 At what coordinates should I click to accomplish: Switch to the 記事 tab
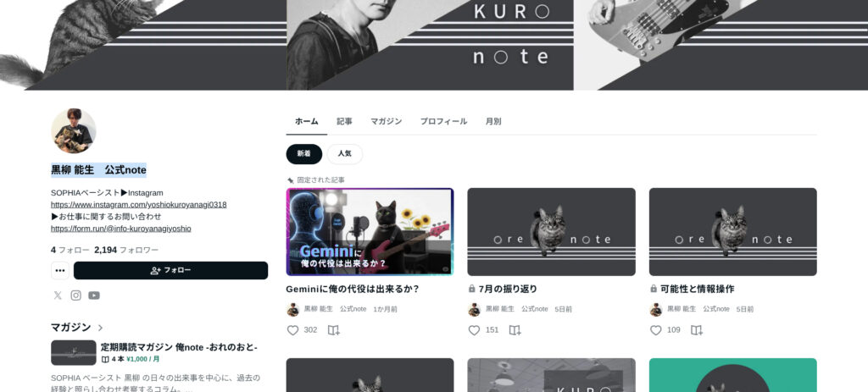344,121
